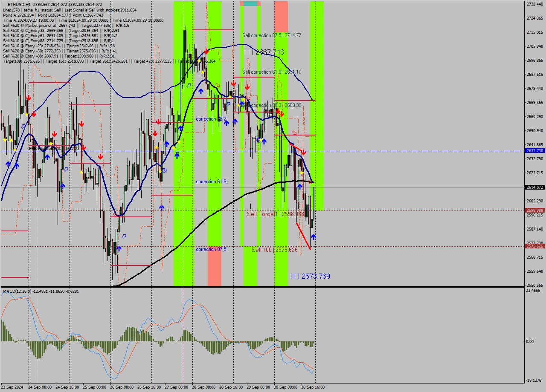Click the 'Sell %10 @ C_Entry38: 2669.366' line

coord(61,30)
